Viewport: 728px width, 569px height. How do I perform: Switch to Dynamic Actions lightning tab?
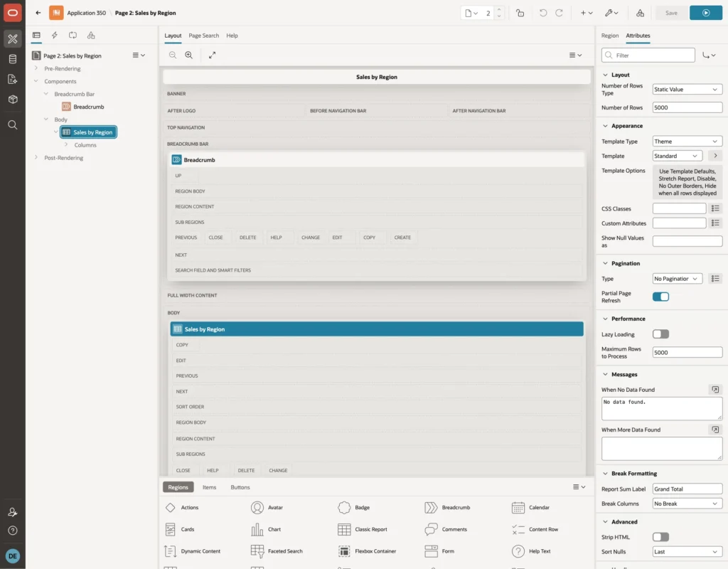coord(54,36)
